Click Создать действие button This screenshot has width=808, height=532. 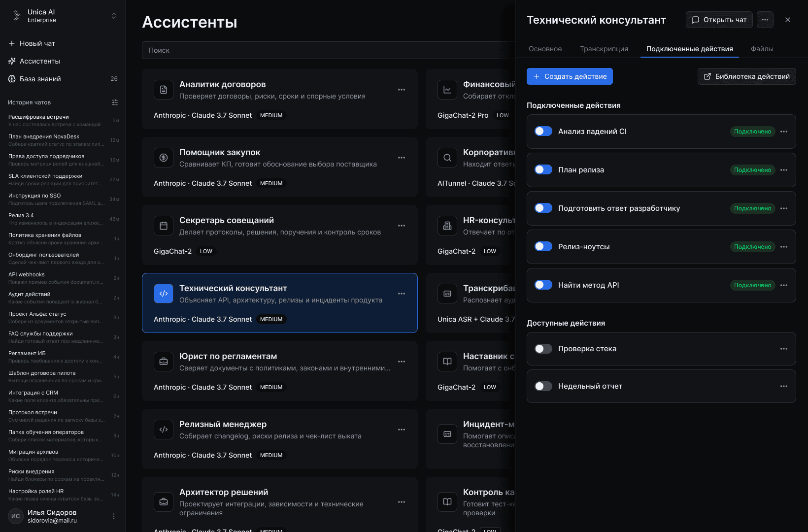pyautogui.click(x=570, y=76)
